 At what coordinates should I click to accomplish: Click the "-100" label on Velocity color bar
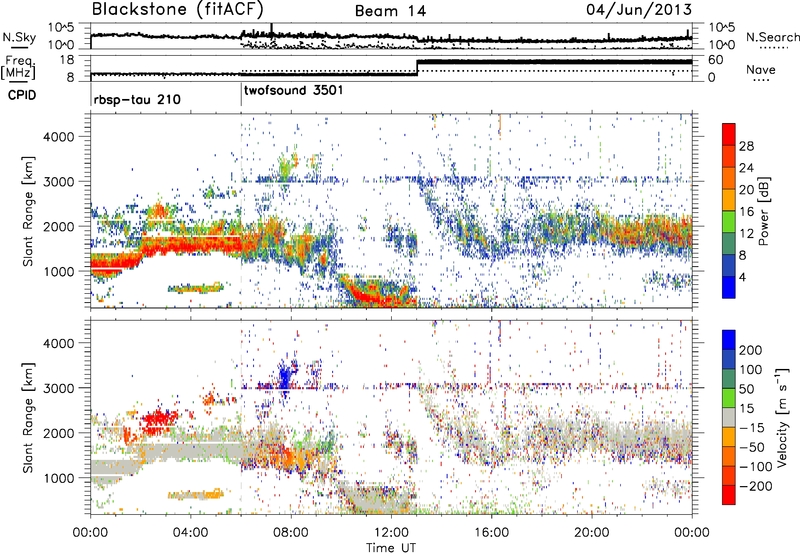tap(756, 467)
